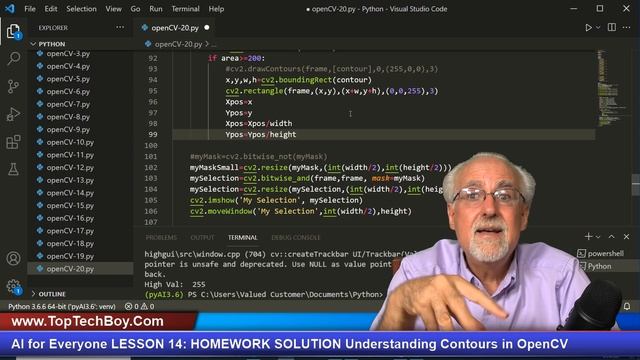Open Explorer Views and More Actions ellipsis

coord(120,27)
